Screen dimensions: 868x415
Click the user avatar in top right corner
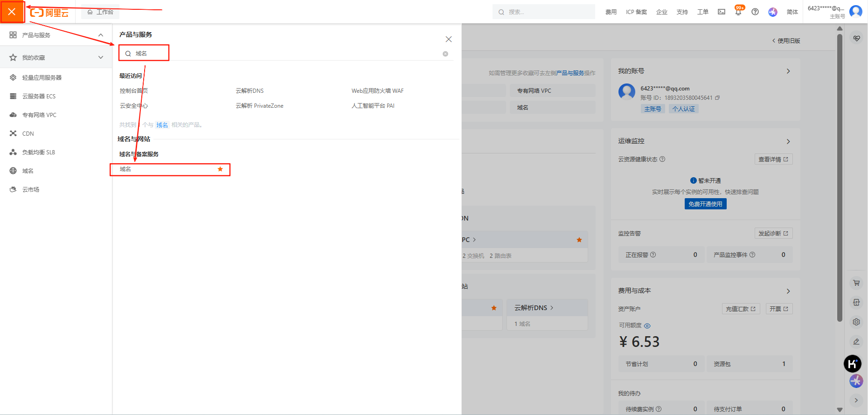coord(855,11)
